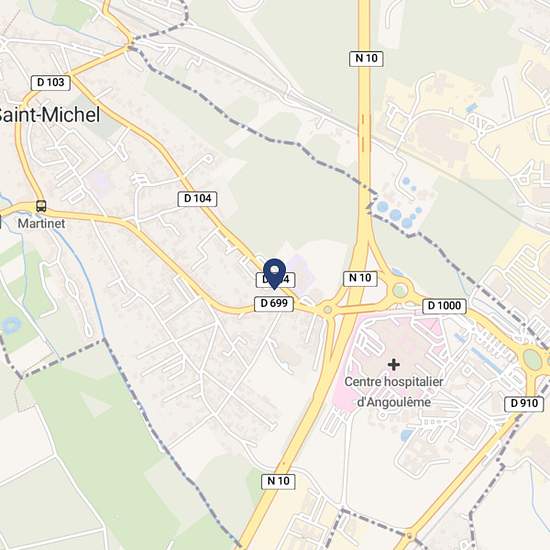This screenshot has height=550, width=550.
Task: Click the D 104 shield on the diagonal road
Action: (x=197, y=199)
